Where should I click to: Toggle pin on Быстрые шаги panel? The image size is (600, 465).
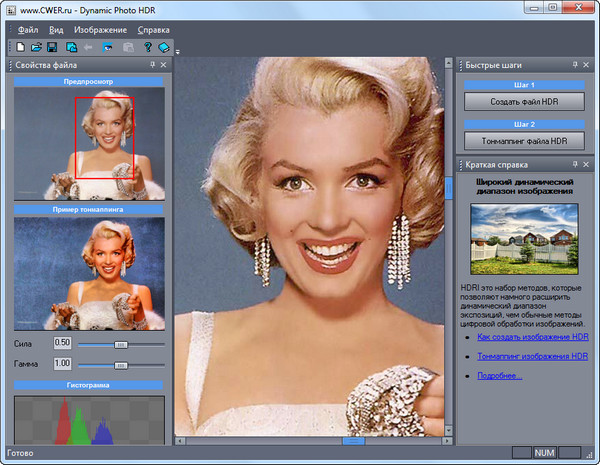pos(573,65)
